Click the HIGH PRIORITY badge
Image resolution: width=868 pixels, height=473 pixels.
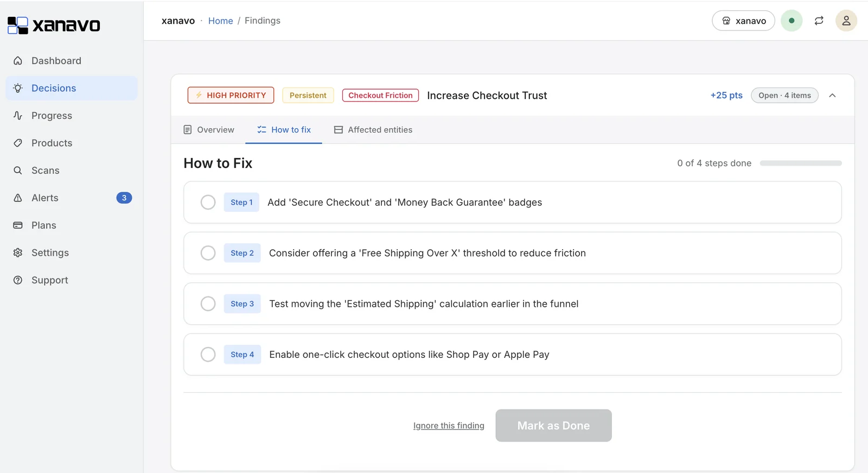pos(231,95)
